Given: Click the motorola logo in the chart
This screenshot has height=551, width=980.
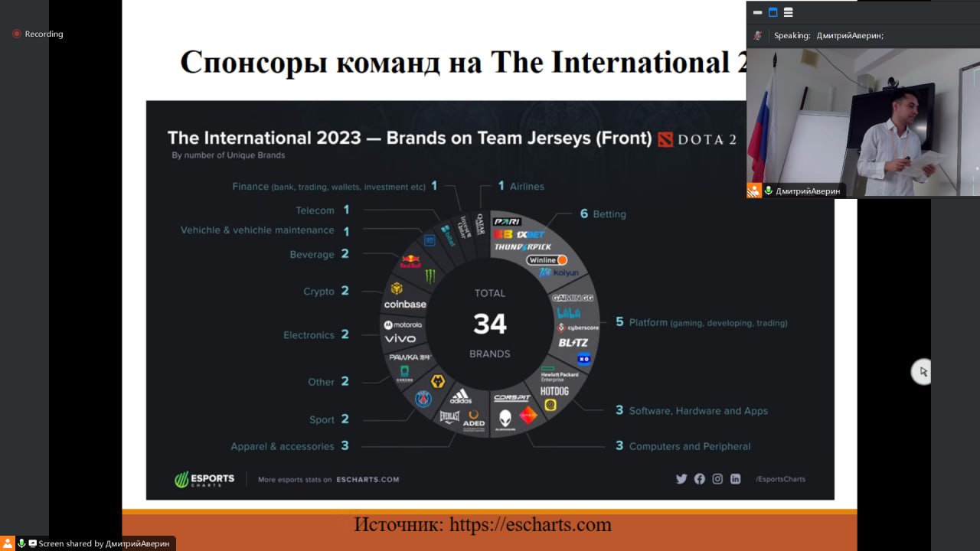Looking at the screenshot, I should (x=403, y=325).
